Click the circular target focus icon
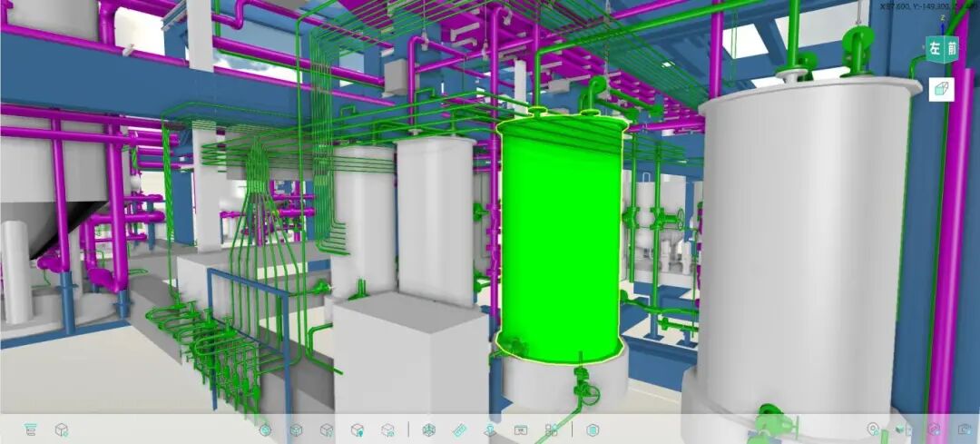The height and width of the screenshot is (444, 980). pos(266,429)
